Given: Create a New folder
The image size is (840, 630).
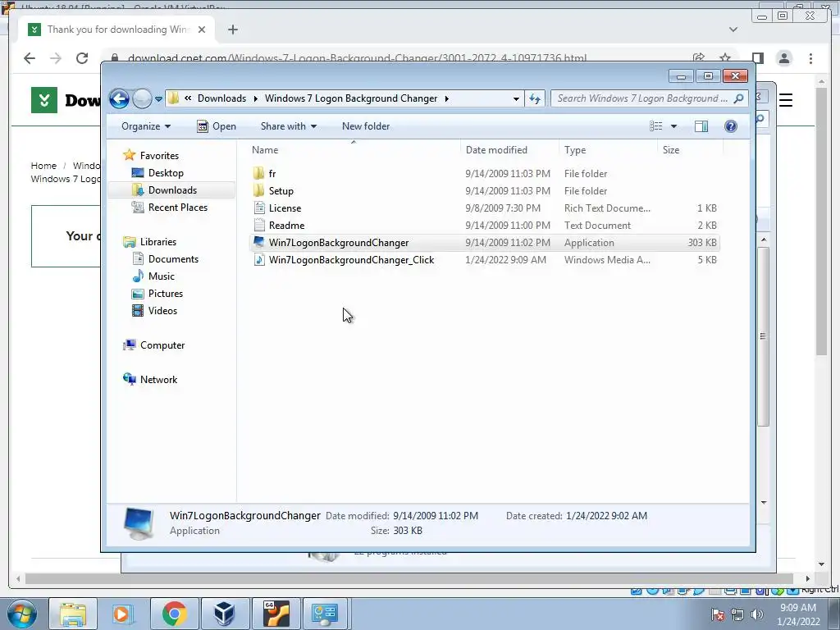Looking at the screenshot, I should click(x=366, y=126).
